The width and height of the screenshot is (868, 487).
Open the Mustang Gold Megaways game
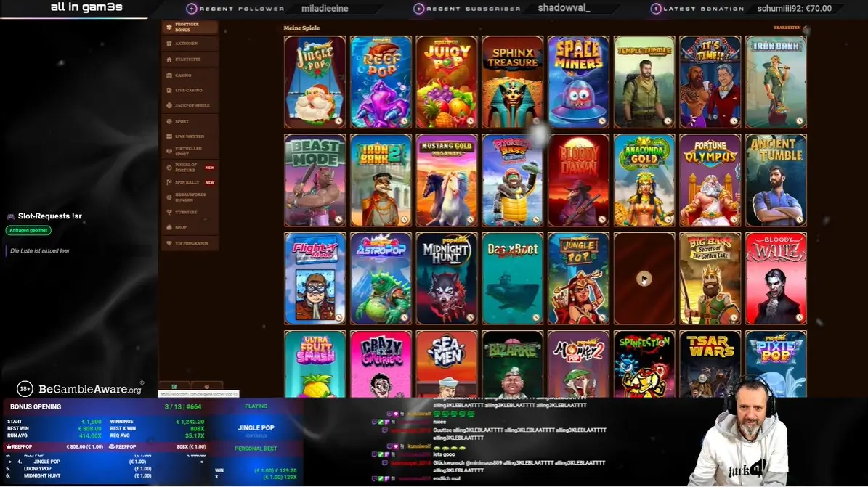[447, 181]
